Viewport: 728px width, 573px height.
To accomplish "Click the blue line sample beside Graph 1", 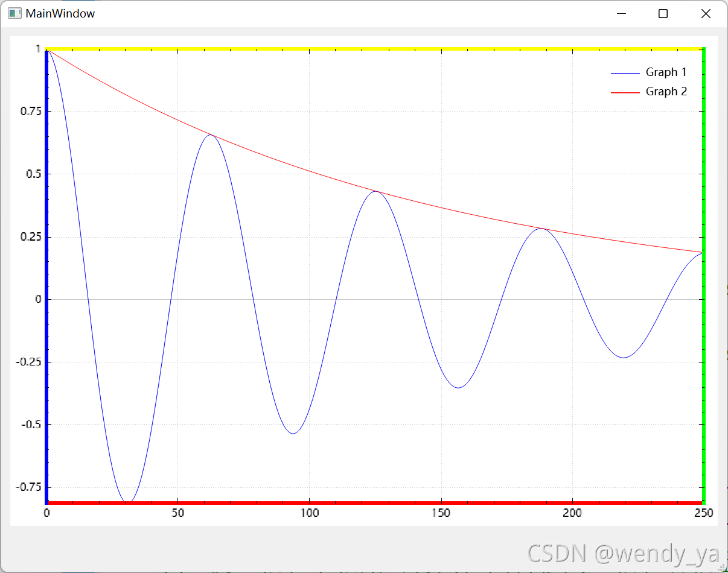I will pos(625,74).
